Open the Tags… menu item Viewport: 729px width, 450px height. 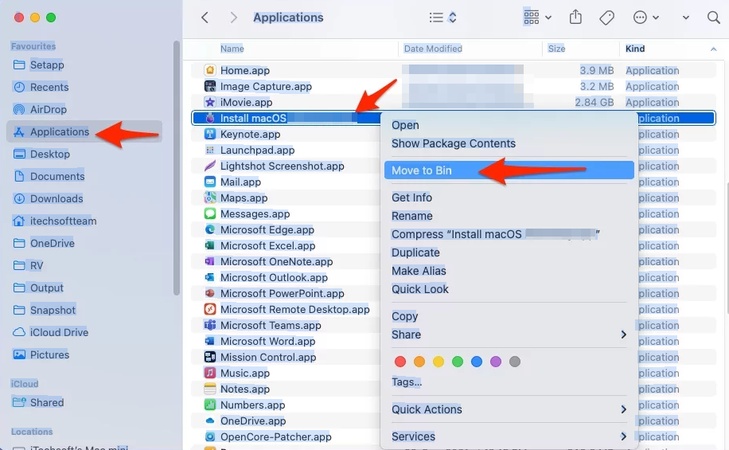click(x=406, y=382)
